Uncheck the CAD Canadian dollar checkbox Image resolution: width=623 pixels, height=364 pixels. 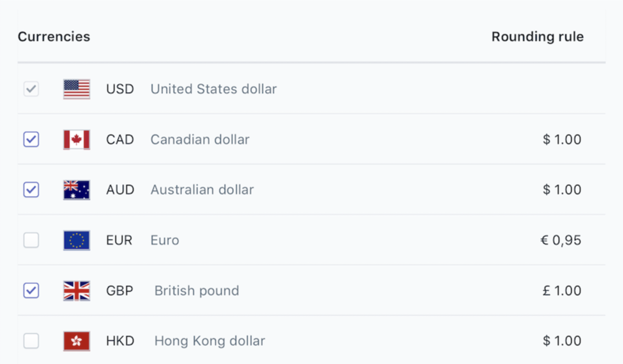(31, 139)
